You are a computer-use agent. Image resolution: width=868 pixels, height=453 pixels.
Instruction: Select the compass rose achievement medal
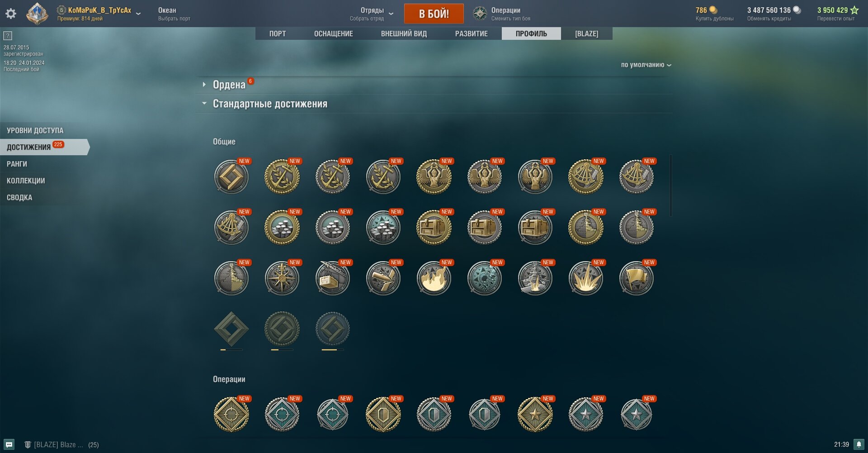(x=282, y=278)
